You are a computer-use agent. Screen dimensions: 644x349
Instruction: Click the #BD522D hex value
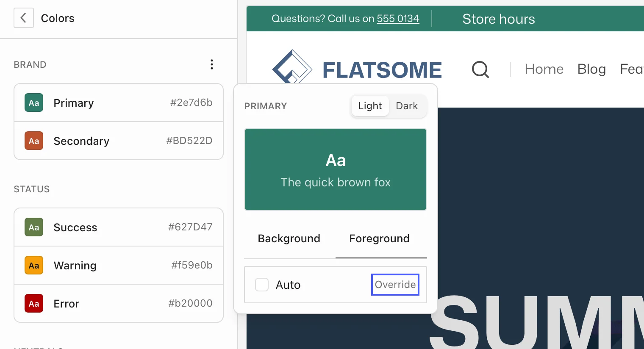point(189,141)
